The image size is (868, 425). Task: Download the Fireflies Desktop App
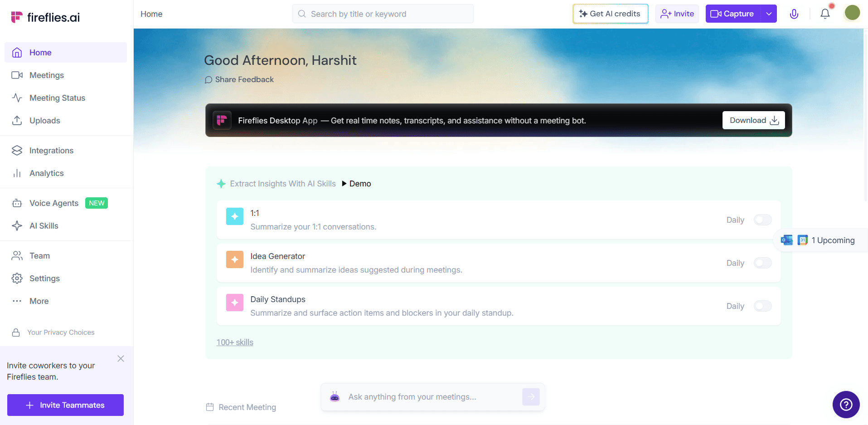click(753, 120)
